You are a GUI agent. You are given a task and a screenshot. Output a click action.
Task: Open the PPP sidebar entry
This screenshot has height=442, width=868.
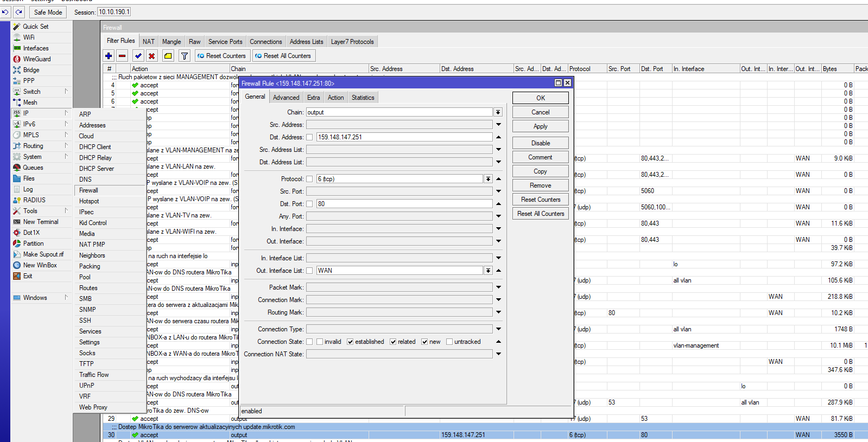click(29, 81)
